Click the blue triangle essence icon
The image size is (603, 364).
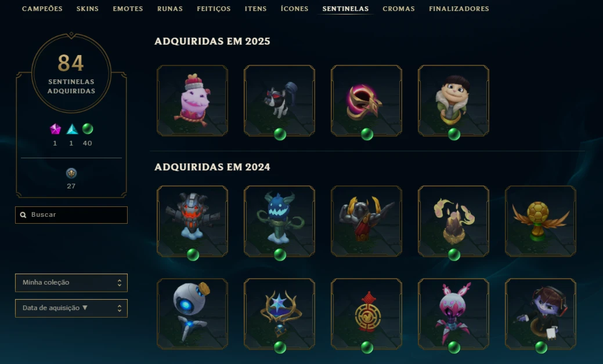[x=72, y=129]
